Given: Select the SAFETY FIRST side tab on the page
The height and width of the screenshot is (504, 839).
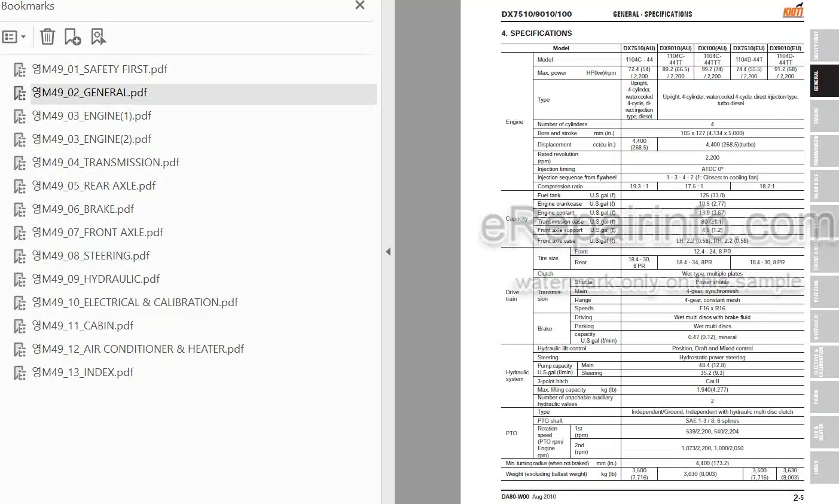Looking at the screenshot, I should [824, 45].
